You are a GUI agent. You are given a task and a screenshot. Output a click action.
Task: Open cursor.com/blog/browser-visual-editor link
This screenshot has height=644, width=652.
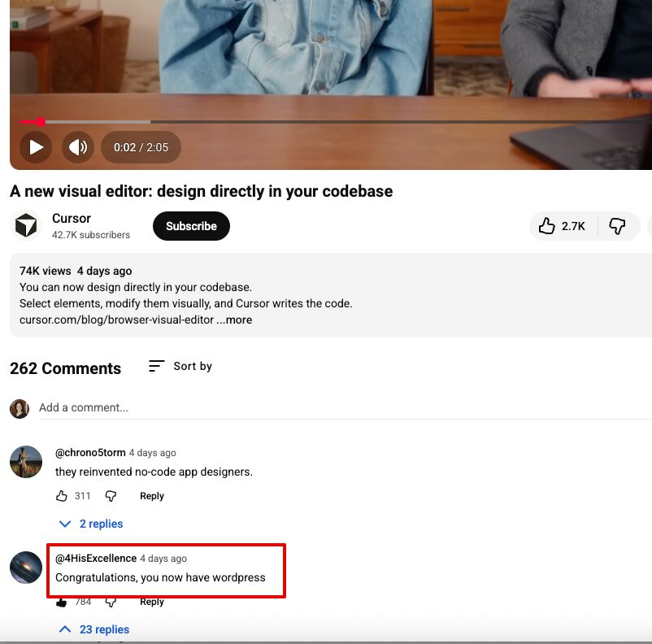[116, 320]
